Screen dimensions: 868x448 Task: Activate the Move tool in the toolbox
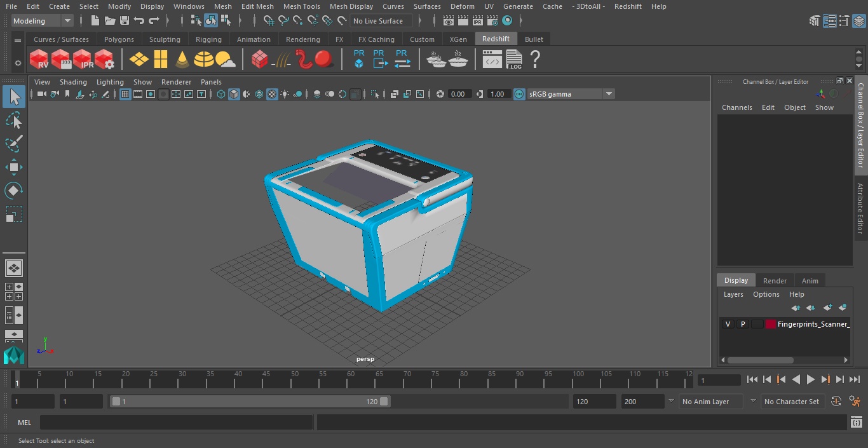tap(13, 167)
